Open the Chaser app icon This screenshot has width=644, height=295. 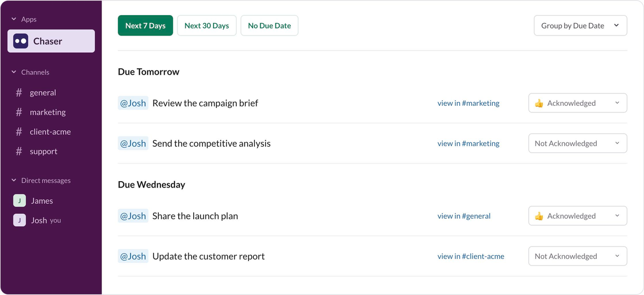(21, 41)
